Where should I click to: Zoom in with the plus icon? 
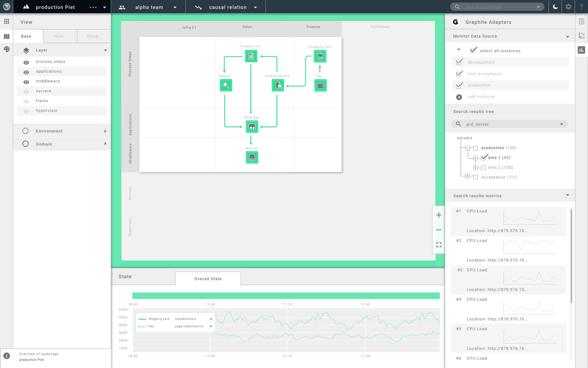pos(439,215)
